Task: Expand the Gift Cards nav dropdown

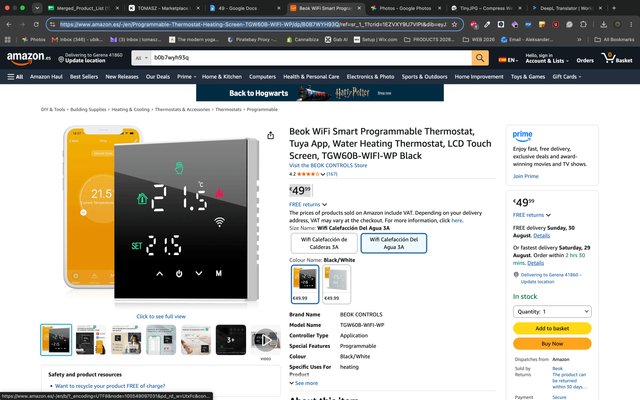Action: tap(567, 77)
